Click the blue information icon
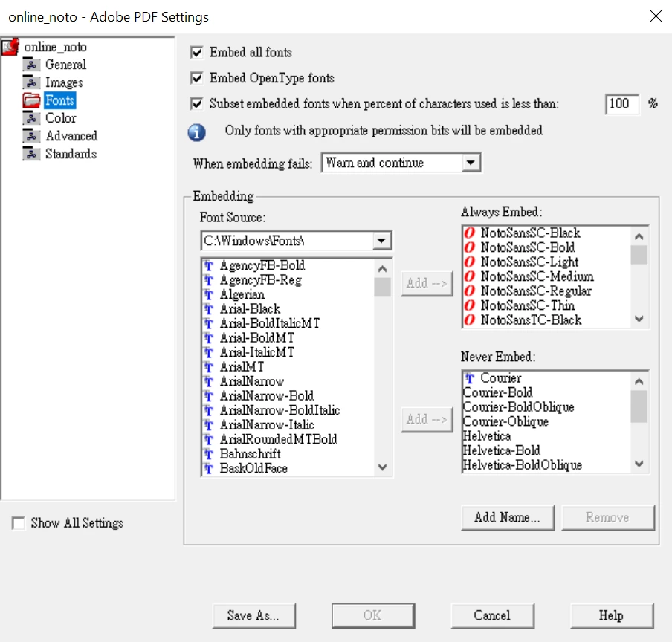Screen dimensions: 672x642 (x=197, y=132)
